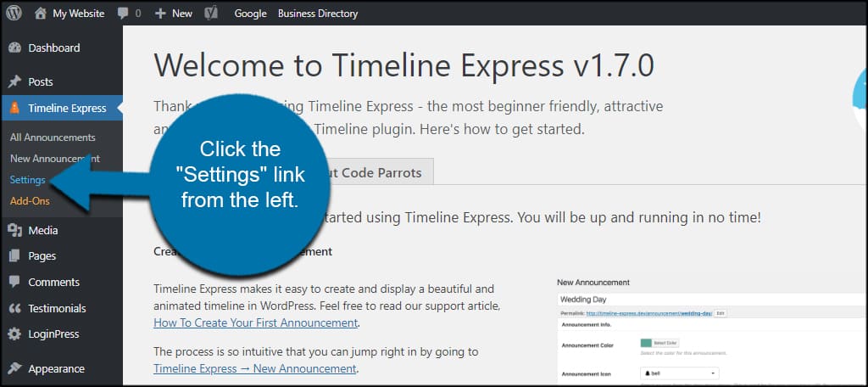Open the My Website home icon

tap(41, 14)
